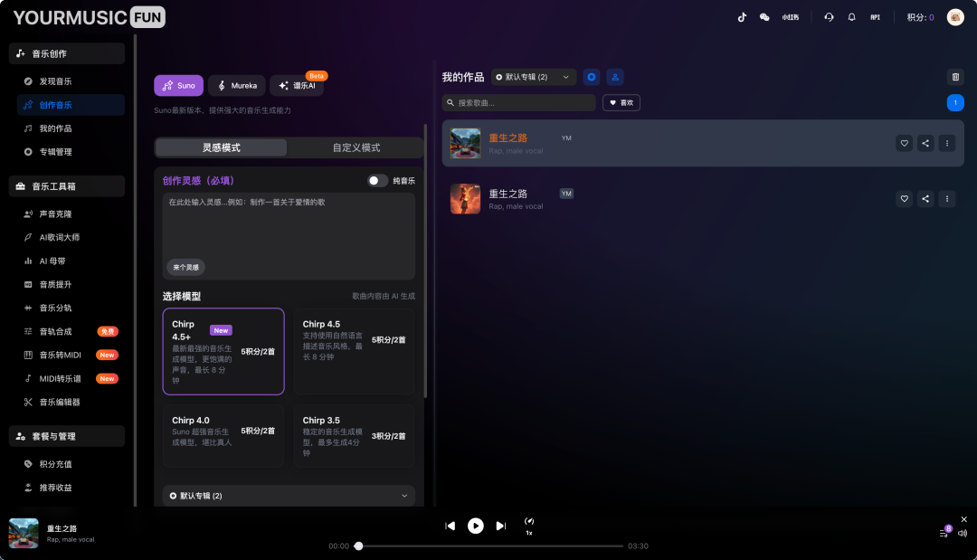
Task: Skip to the next track
Action: 501,526
